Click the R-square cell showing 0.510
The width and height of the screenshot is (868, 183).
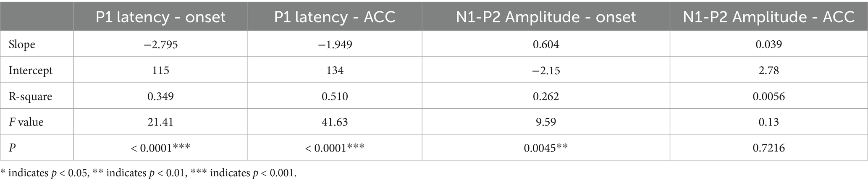pyautogui.click(x=335, y=97)
